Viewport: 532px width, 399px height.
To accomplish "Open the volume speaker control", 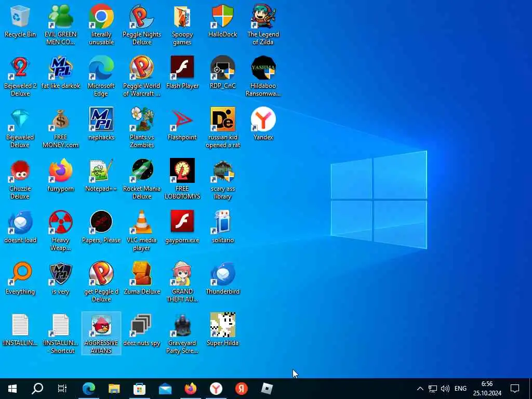I will coord(445,389).
